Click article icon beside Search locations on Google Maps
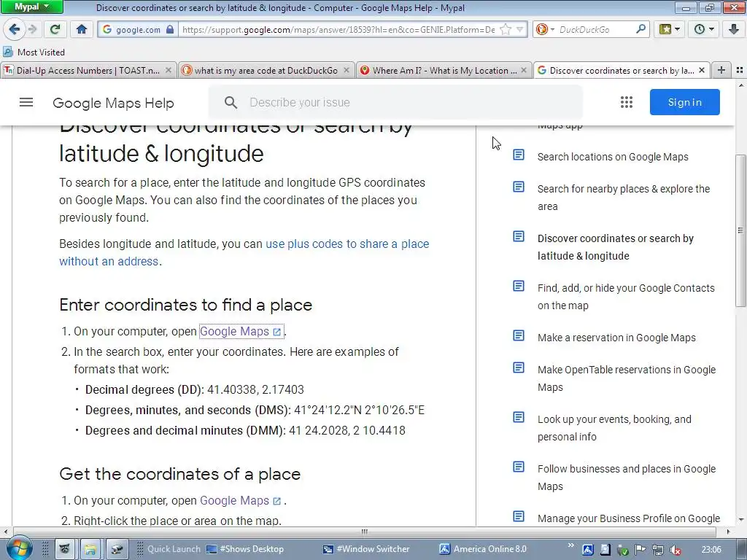The width and height of the screenshot is (747, 560). [x=519, y=155]
